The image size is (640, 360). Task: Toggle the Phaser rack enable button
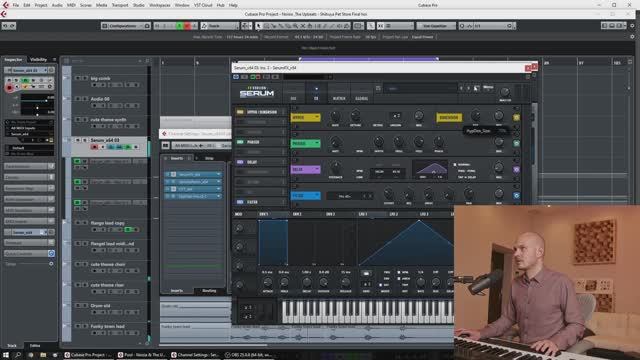[x=240, y=142]
